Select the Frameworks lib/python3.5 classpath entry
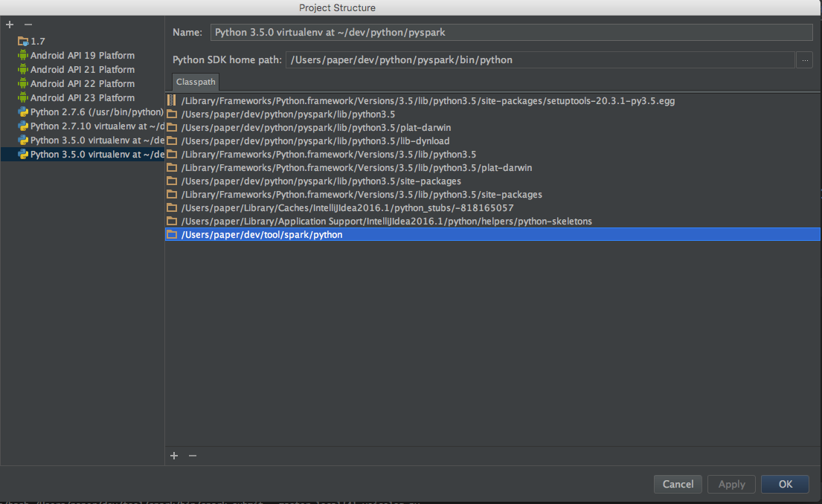The width and height of the screenshot is (822, 504). pyautogui.click(x=492, y=154)
